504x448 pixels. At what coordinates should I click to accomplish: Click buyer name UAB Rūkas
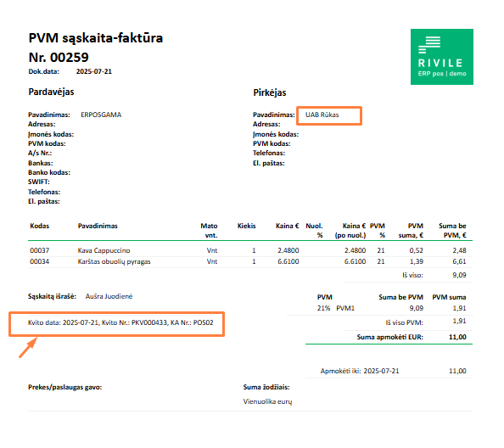(x=322, y=115)
